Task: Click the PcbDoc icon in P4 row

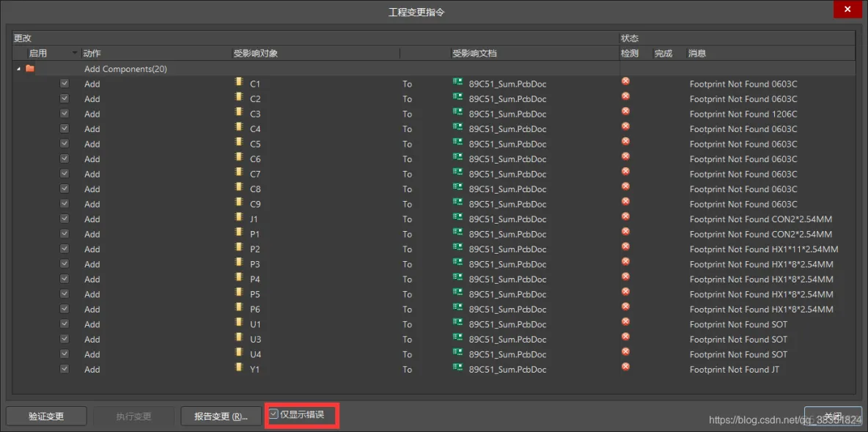Action: (457, 277)
